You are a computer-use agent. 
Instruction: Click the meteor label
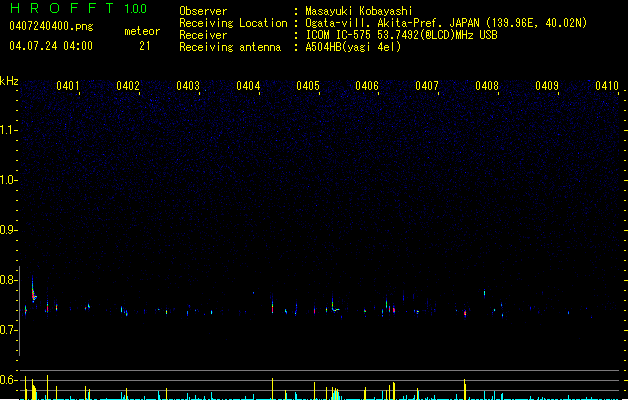coord(142,31)
